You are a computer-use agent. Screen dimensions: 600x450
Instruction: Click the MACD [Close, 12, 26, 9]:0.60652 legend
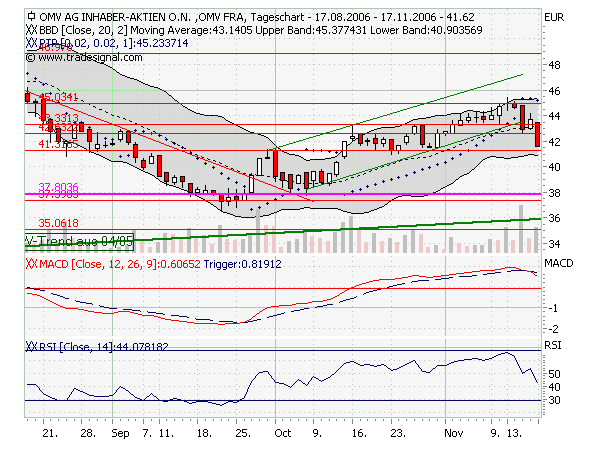point(120,264)
